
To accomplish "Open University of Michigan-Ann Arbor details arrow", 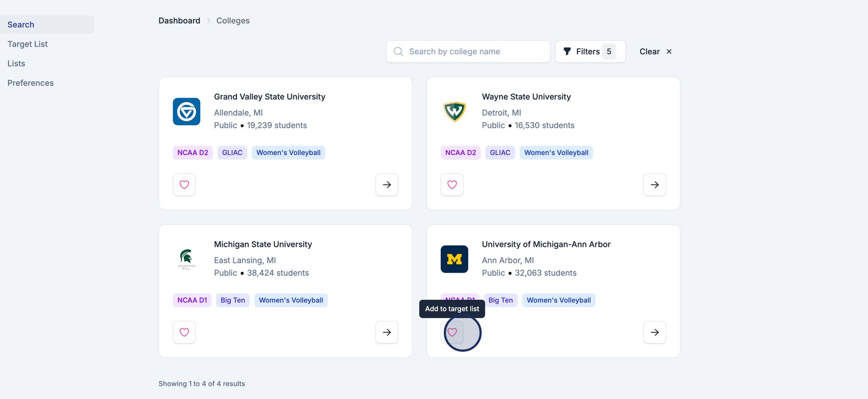I will [655, 332].
